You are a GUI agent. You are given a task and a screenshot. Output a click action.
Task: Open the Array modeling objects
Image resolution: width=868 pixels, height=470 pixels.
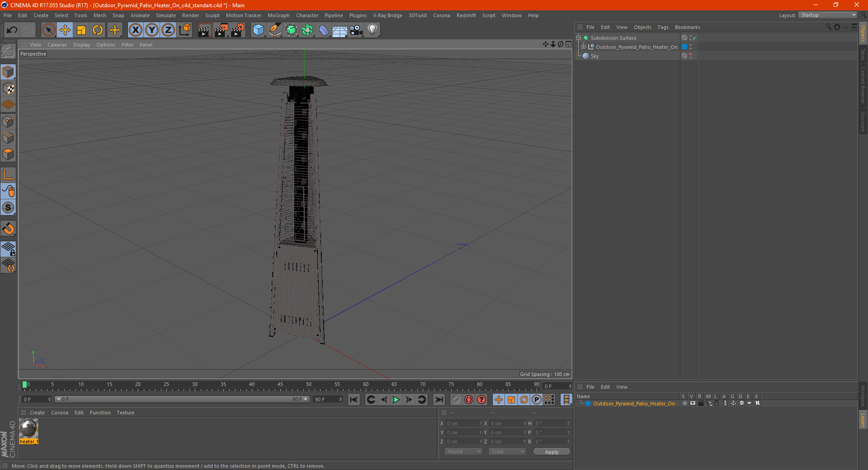point(307,30)
